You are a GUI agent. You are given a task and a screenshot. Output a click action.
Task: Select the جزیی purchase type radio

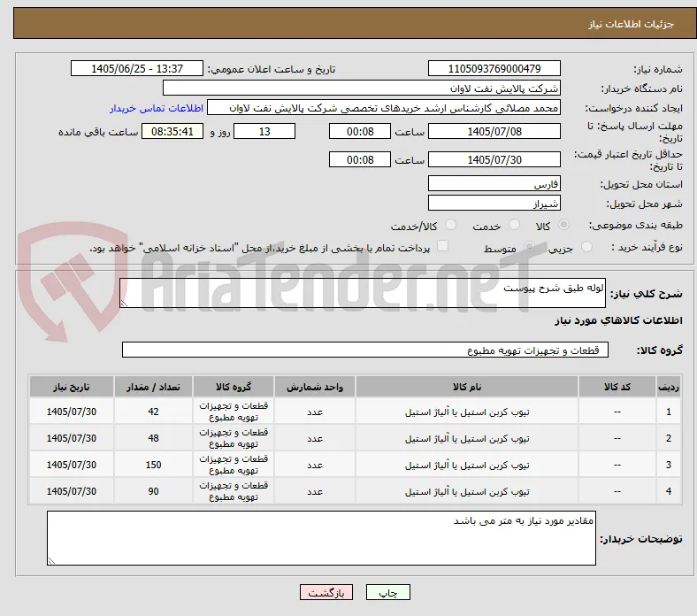pyautogui.click(x=586, y=246)
